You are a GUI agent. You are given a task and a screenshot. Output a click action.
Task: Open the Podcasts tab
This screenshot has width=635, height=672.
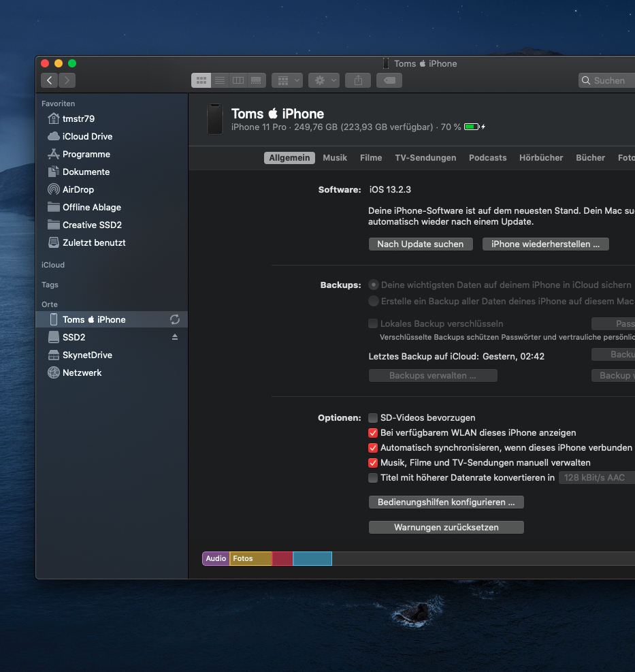tap(487, 158)
